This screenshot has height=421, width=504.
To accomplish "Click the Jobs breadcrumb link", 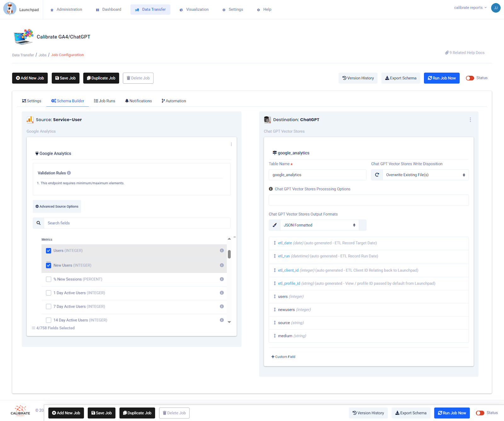I will coord(43,55).
